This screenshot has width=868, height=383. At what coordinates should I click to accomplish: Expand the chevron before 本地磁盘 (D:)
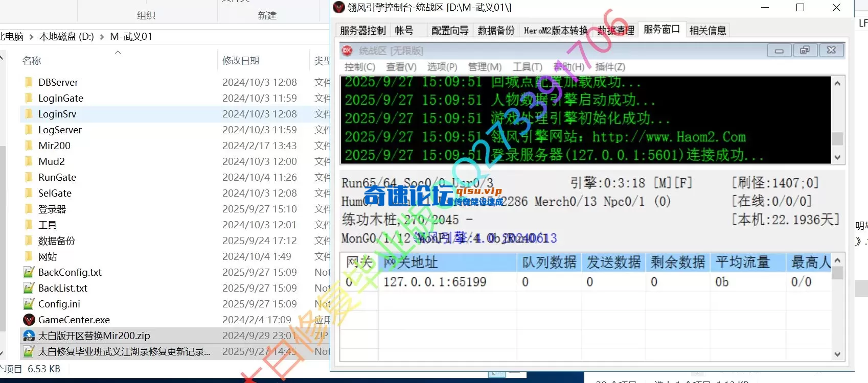(32, 37)
